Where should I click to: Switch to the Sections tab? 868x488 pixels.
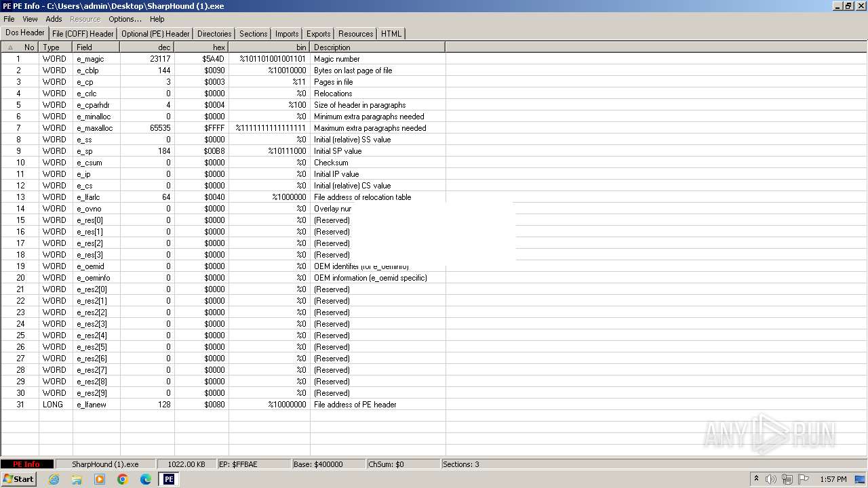click(x=253, y=34)
